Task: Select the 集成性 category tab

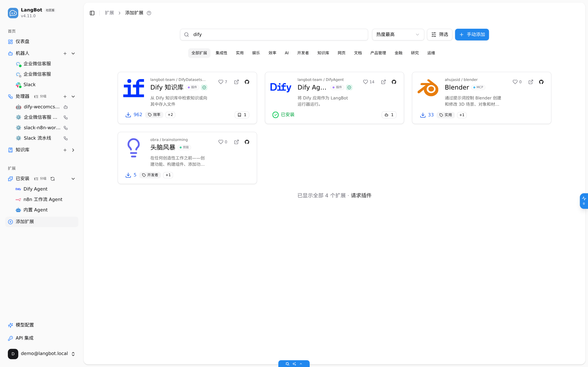Action: pos(221,53)
